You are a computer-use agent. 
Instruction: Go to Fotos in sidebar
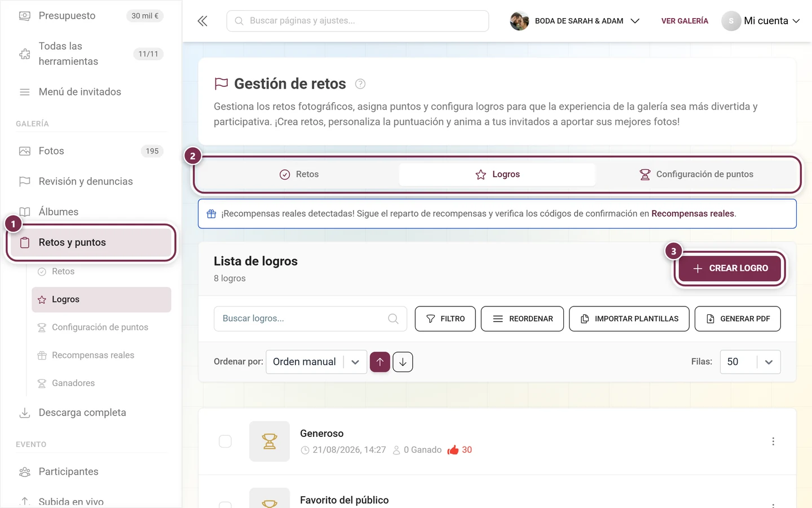click(91, 151)
